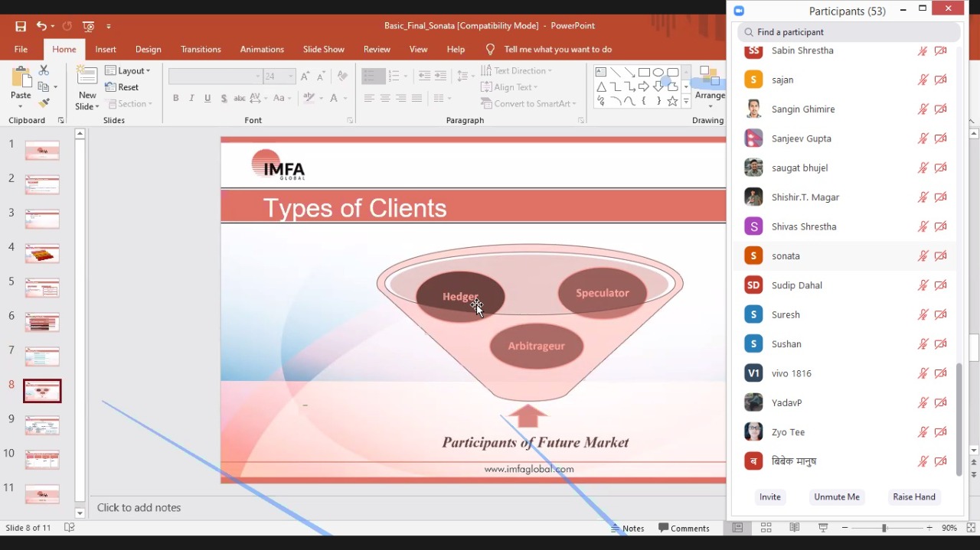
Task: Search in 'Find a participant' field
Action: click(849, 32)
